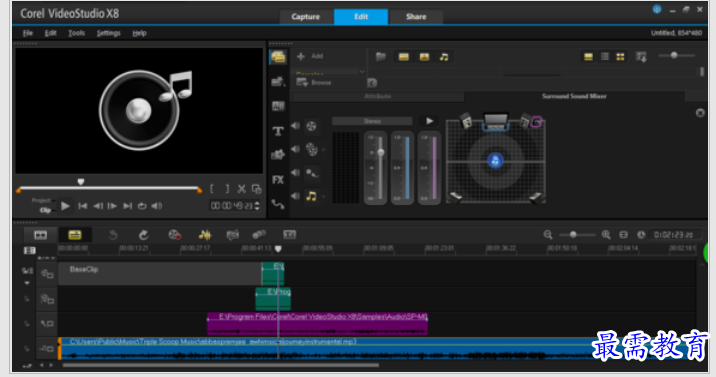Adjust the timeline zoom slider
The width and height of the screenshot is (716, 377).
pyautogui.click(x=573, y=235)
